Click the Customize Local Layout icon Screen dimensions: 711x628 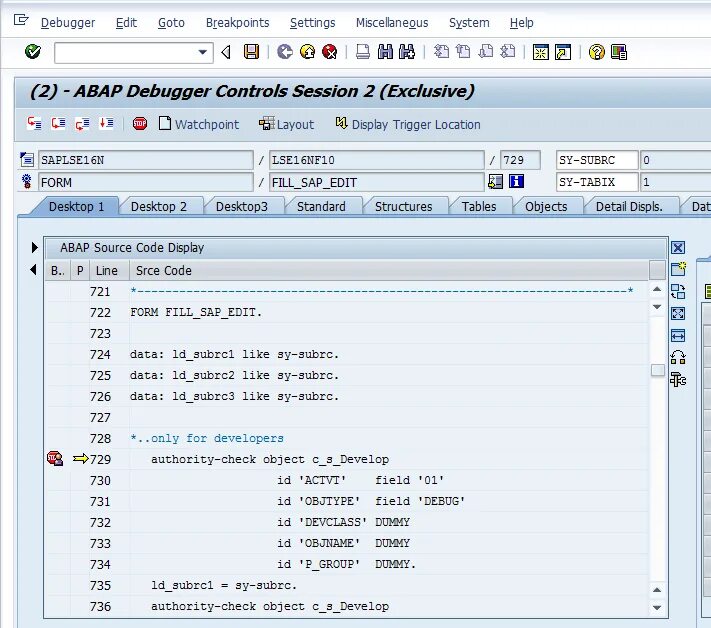coord(619,52)
